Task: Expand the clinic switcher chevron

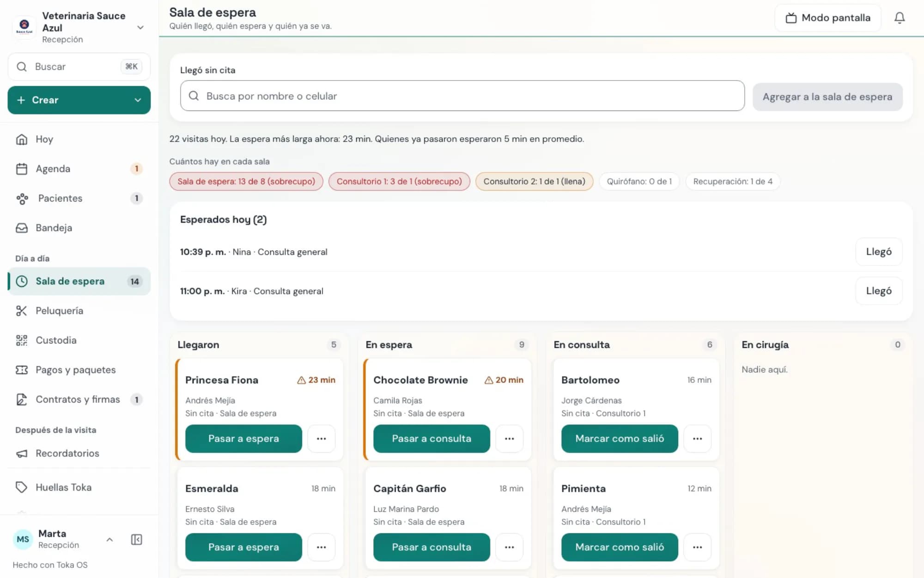Action: (x=140, y=28)
